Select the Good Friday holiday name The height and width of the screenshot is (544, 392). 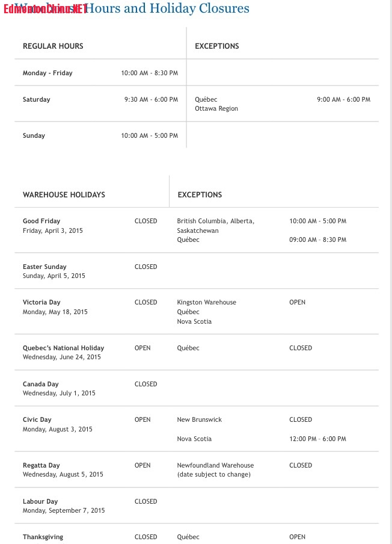[x=41, y=221]
